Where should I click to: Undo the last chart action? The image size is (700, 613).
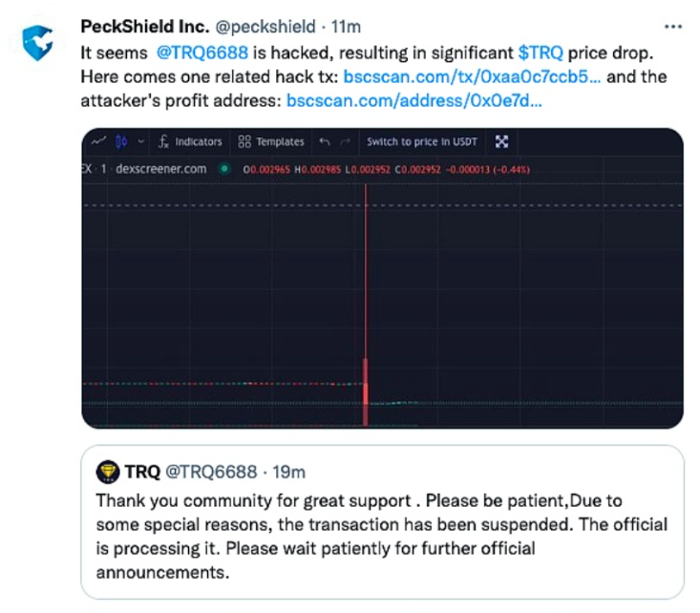click(x=325, y=141)
